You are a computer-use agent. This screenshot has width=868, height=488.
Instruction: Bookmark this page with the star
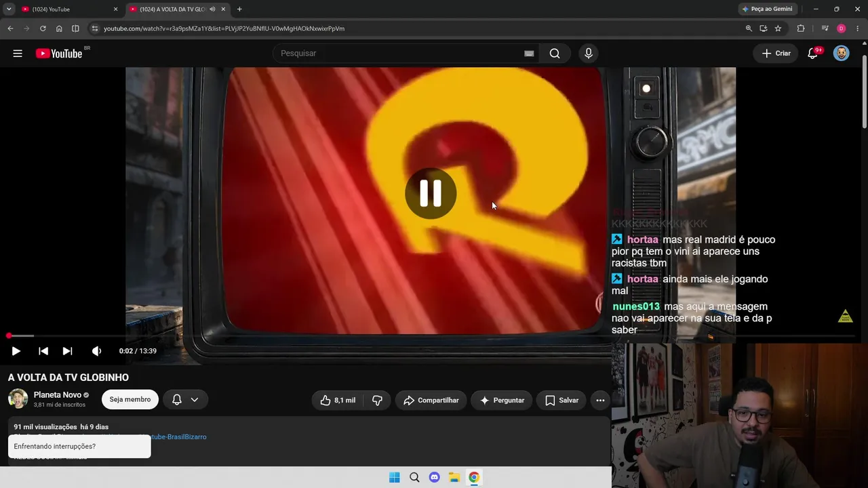(778, 28)
